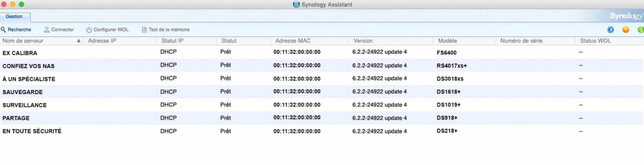Sort by Adresse MAC column header
The width and height of the screenshot is (644, 165).
coord(293,41)
